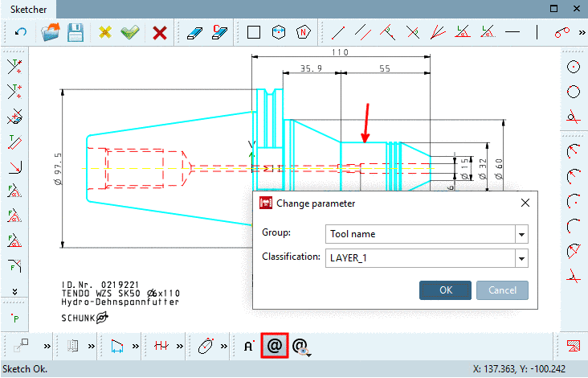This screenshot has width=588, height=378.
Task: Select the N-sided polygon tool
Action: [x=304, y=32]
